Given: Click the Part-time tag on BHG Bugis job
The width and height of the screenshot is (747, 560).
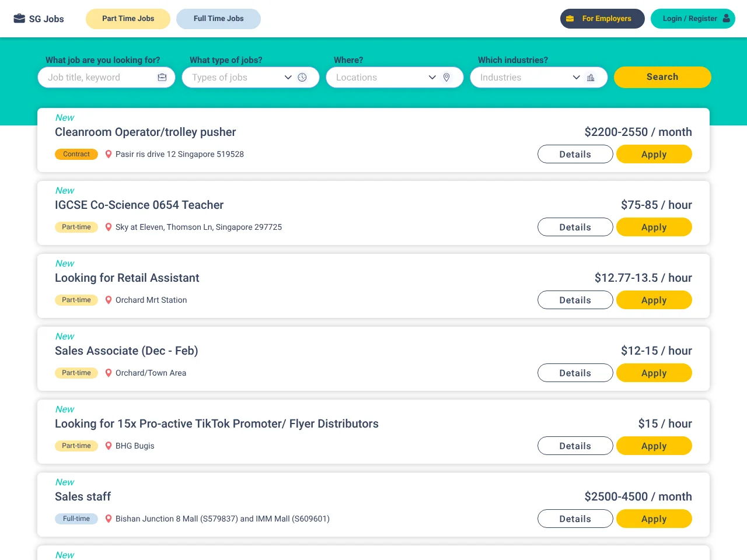Looking at the screenshot, I should tap(76, 446).
